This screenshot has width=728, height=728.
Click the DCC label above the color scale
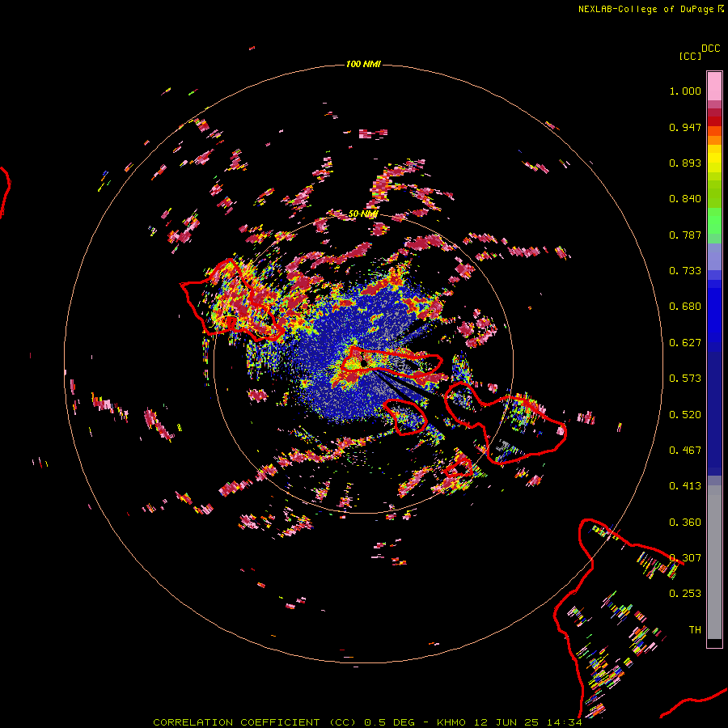coord(710,49)
